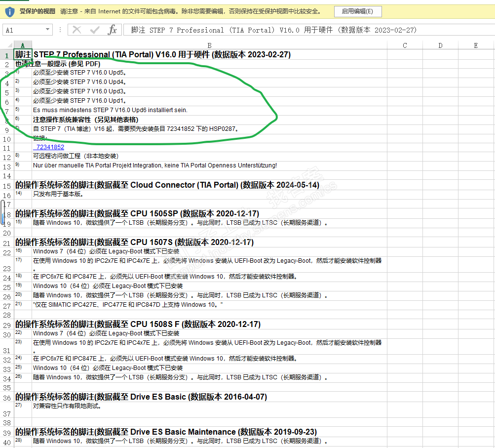This screenshot has width=495, height=448.
Task: Select row 21 header
Action: coord(6,243)
